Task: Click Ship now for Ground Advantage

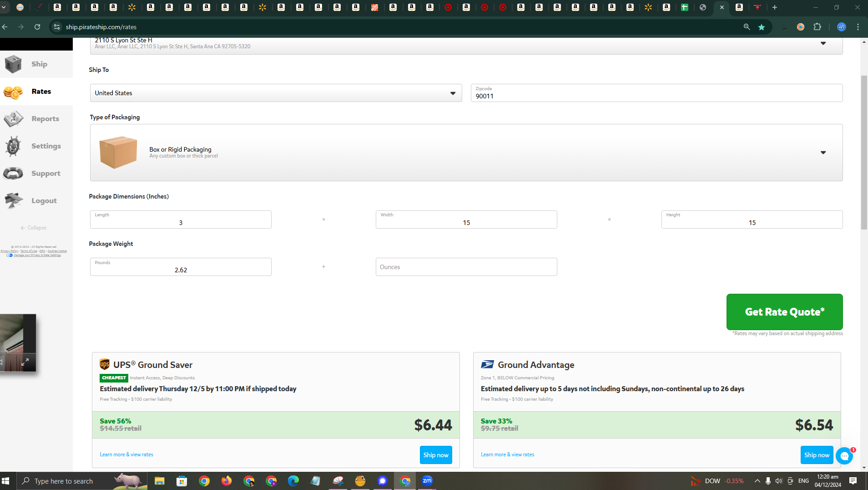Action: pyautogui.click(x=817, y=455)
